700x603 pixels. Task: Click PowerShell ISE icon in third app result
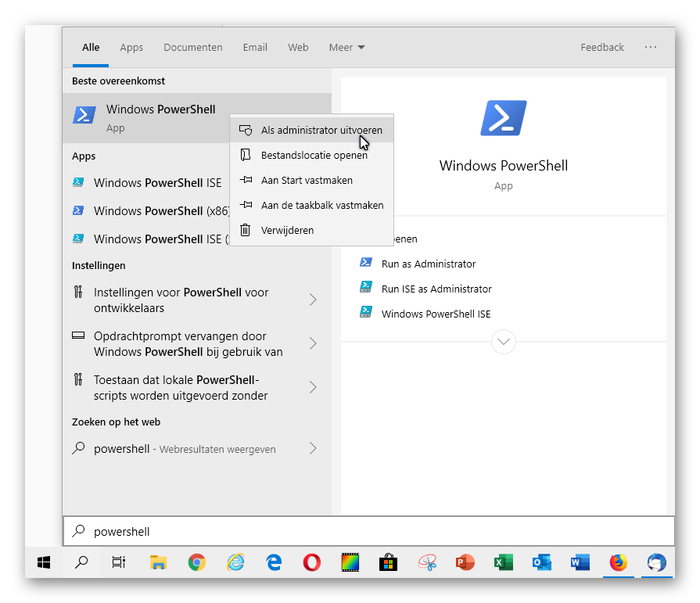[x=78, y=239]
